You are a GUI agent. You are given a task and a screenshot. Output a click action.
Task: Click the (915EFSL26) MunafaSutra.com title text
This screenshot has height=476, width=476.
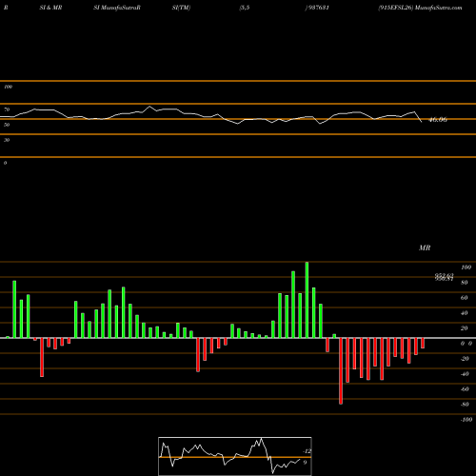coord(420,8)
